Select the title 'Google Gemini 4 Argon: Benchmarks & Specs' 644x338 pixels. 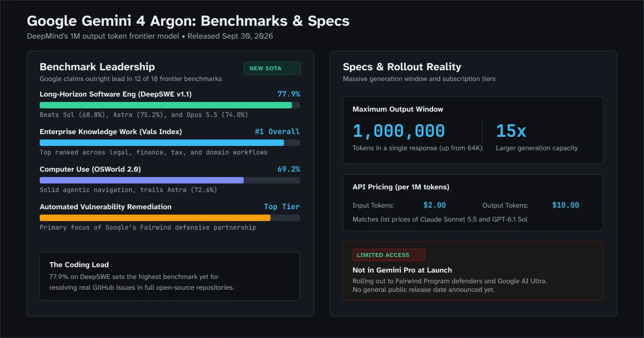[x=188, y=21]
